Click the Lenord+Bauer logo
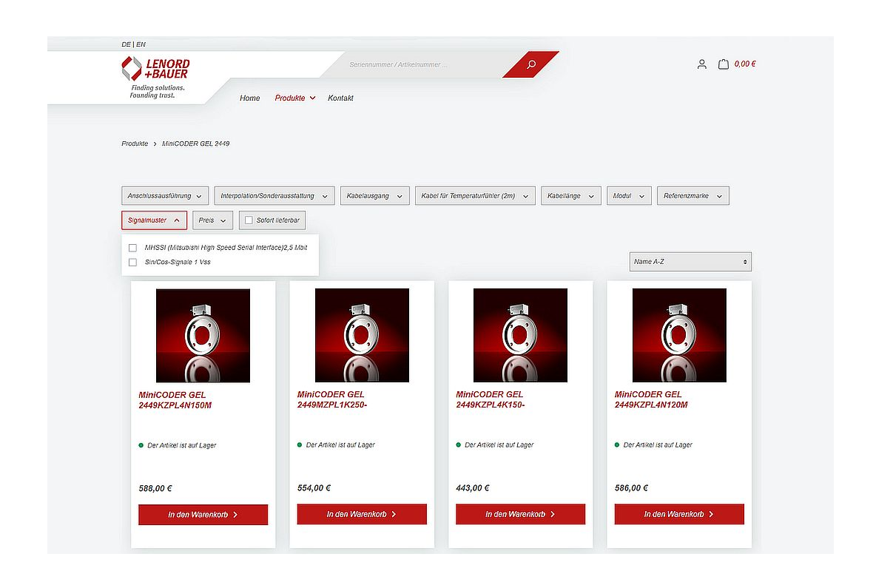Screen dimensions: 893x588 tap(155, 77)
